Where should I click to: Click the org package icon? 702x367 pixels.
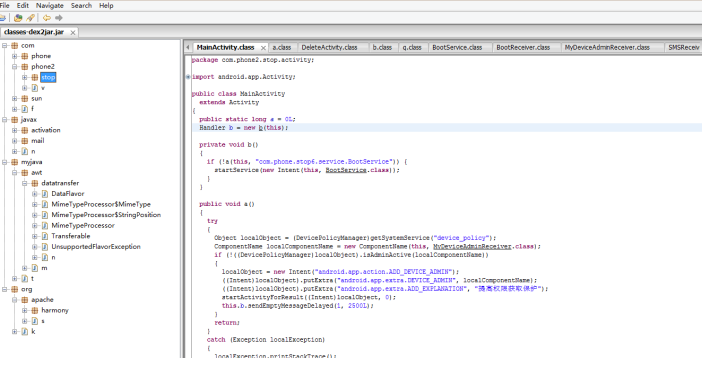(15, 289)
